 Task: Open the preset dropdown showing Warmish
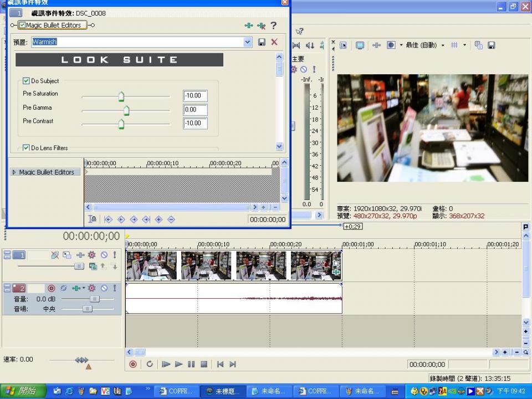248,42
